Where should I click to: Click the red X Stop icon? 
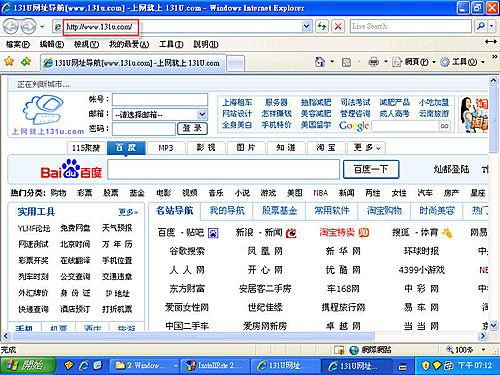click(x=338, y=26)
